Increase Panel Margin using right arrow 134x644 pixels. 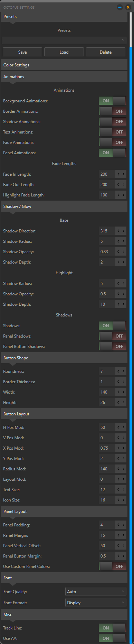[x=124, y=535]
